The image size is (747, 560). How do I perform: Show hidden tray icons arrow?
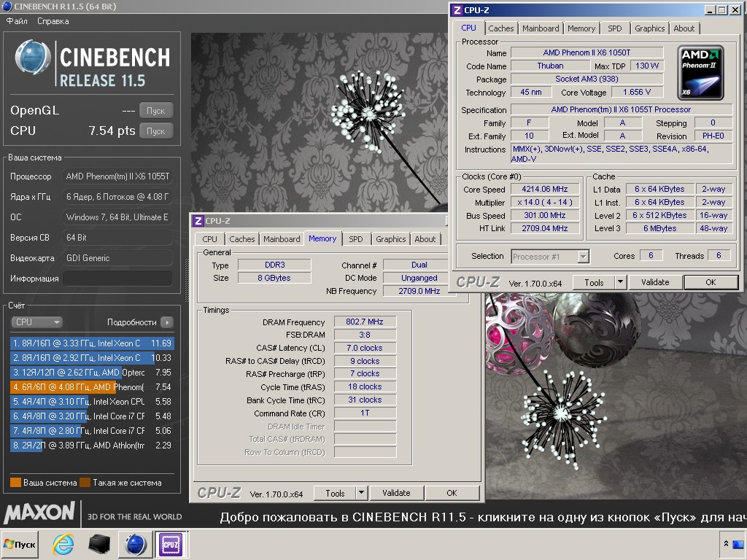click(x=726, y=543)
